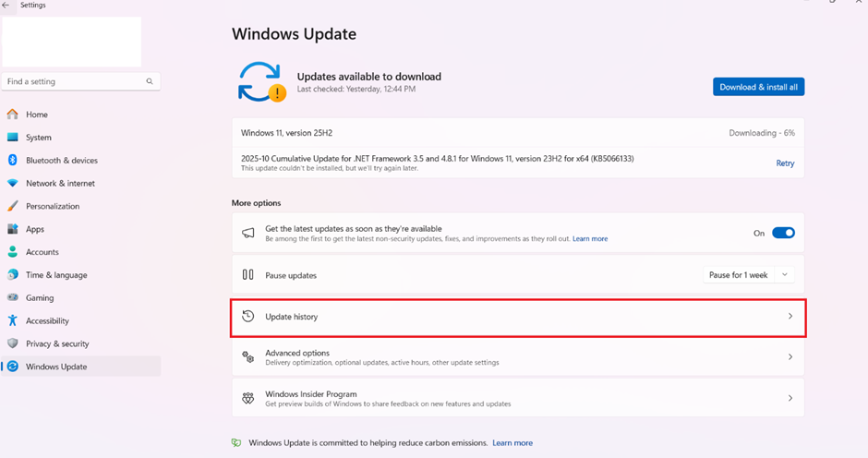This screenshot has height=458, width=868.
Task: Open the Pause for 1 week dropdown
Action: point(748,275)
